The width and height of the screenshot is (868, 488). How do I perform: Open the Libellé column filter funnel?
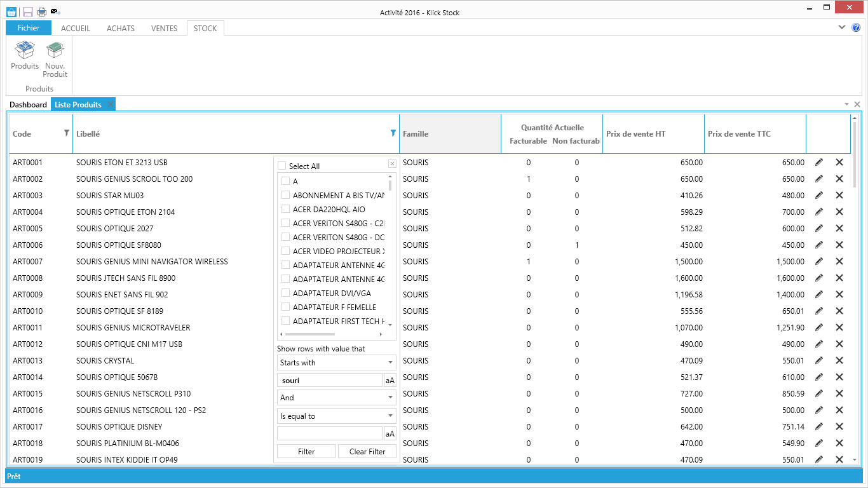coord(393,133)
